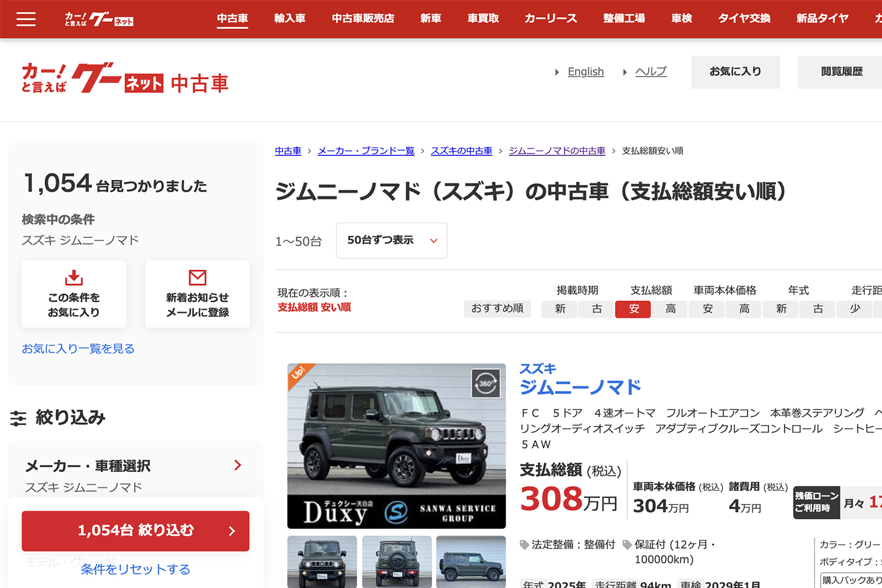Select 安 sorting under 支払総額
This screenshot has height=588, width=882.
tap(633, 309)
